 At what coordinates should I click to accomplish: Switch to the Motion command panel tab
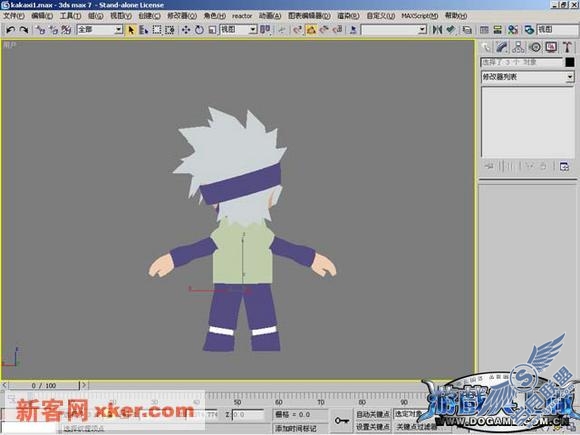(535, 47)
